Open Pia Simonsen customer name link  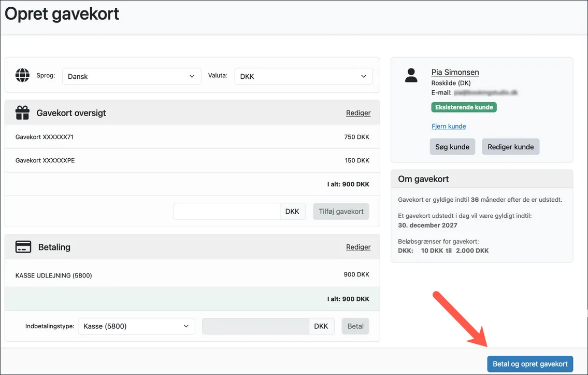tap(455, 72)
